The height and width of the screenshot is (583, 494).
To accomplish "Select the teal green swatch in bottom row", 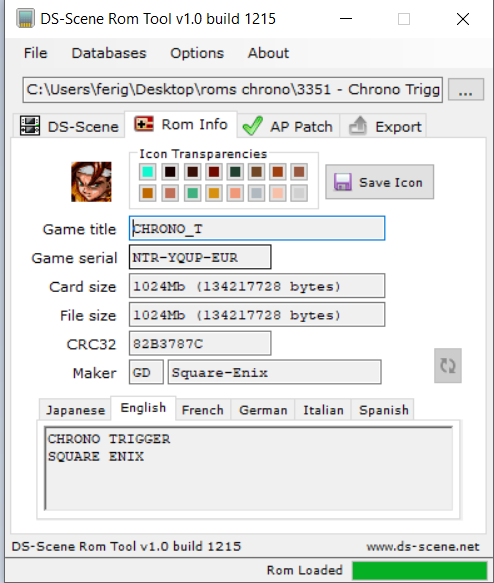I will pos(192,193).
